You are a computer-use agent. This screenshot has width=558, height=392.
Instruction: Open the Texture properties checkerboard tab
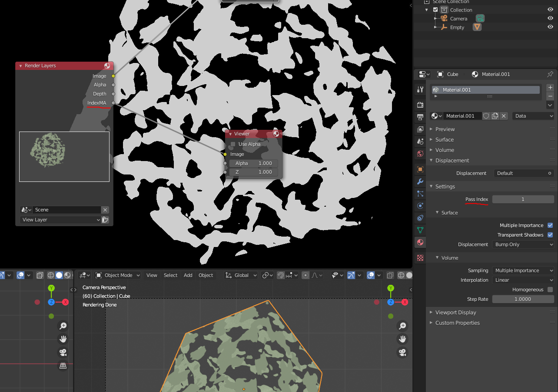(x=420, y=258)
